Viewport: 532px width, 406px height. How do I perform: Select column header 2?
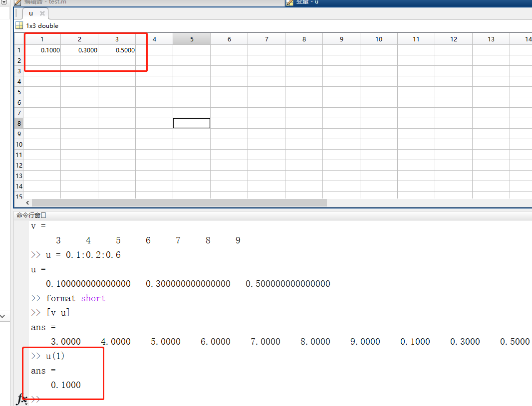79,39
